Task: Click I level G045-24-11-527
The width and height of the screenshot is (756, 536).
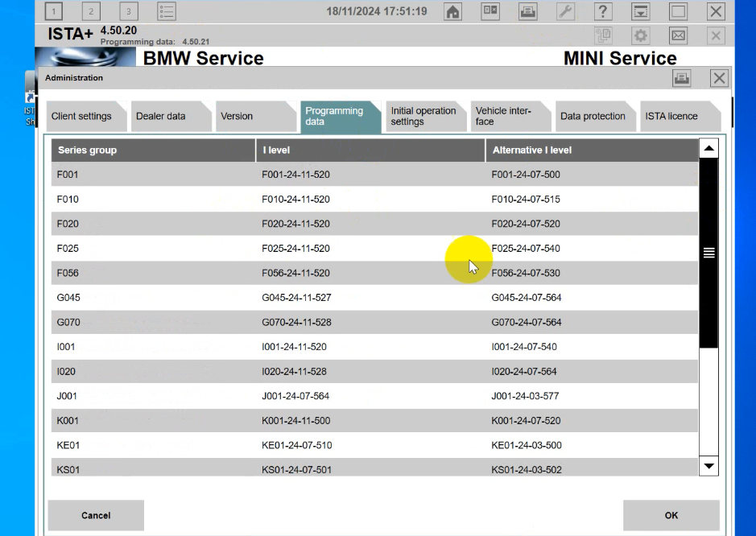Action: [x=296, y=298]
